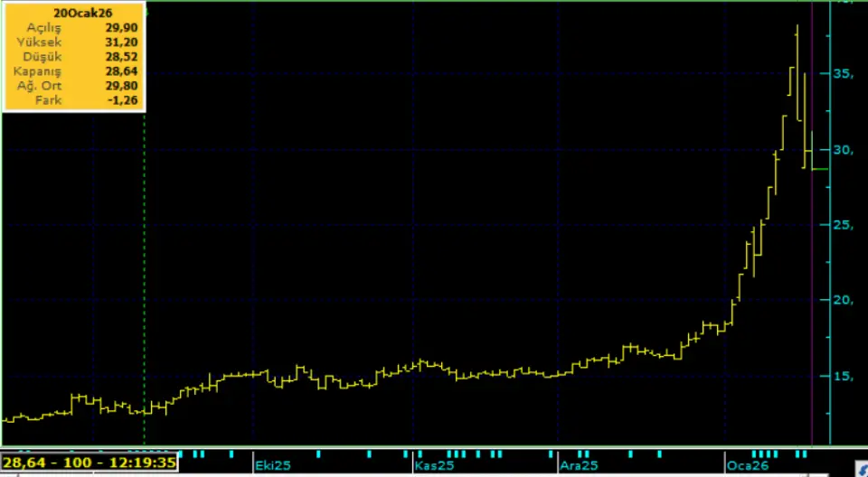The height and width of the screenshot is (477, 868).
Task: Select the 15 price axis label
Action: (843, 376)
